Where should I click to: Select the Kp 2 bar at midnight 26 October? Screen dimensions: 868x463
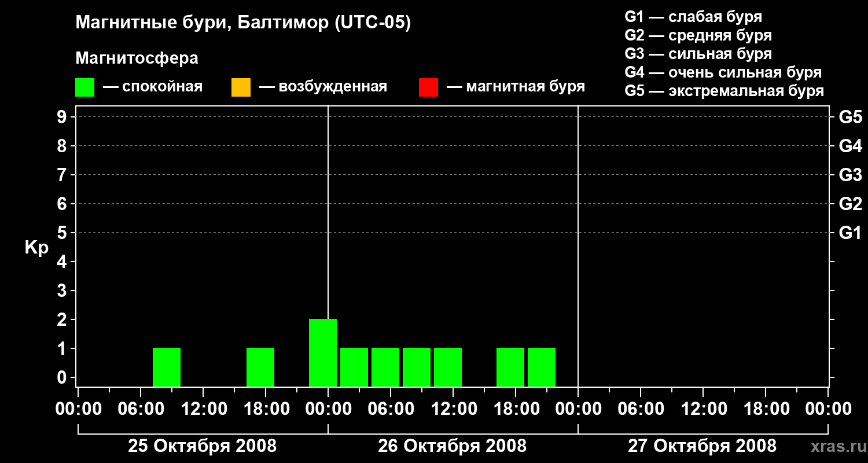323,352
